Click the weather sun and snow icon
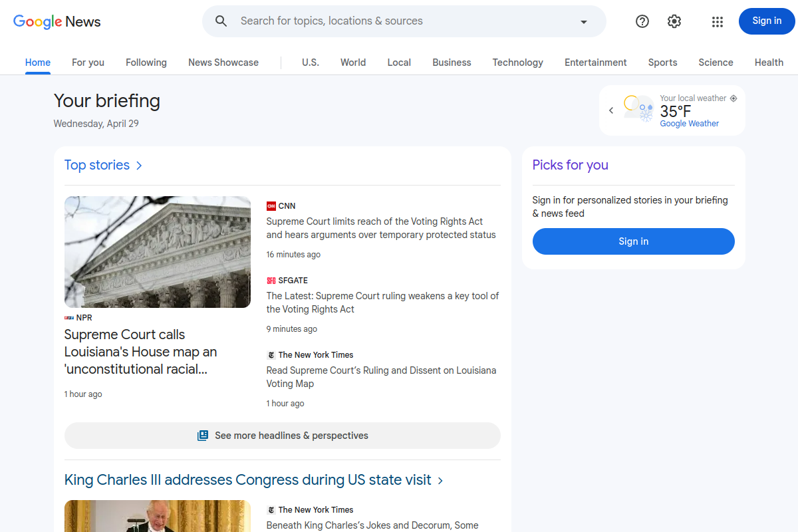Viewport: 798px width, 532px height. 639,108
